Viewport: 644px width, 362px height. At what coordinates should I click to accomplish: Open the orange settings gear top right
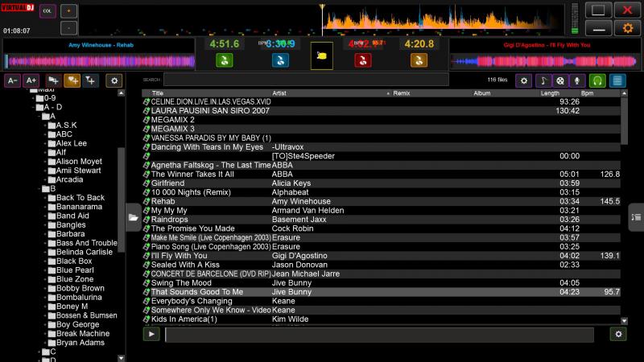624,28
